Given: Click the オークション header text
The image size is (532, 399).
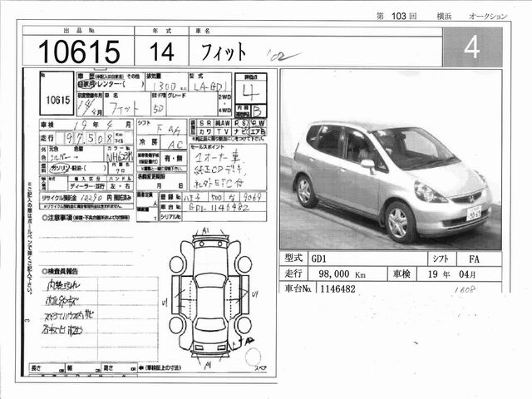Looking at the screenshot, I should tap(488, 17).
